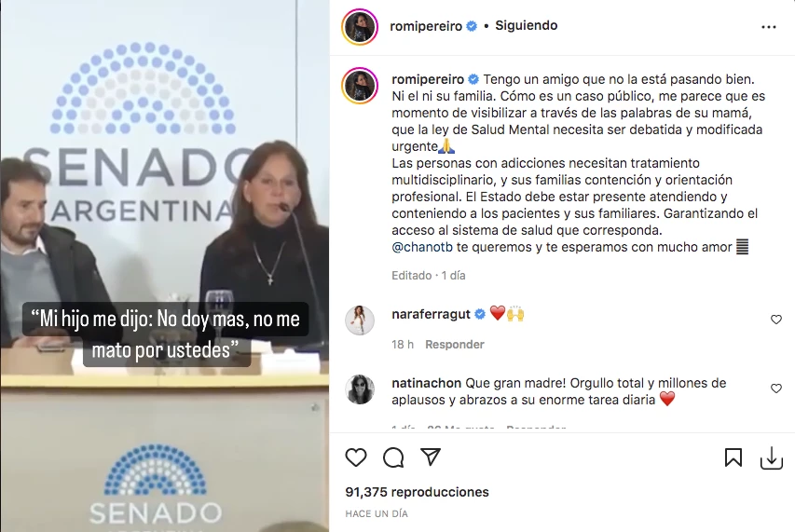This screenshot has width=795, height=532.
Task: Save post with the bookmark icon
Action: click(733, 457)
